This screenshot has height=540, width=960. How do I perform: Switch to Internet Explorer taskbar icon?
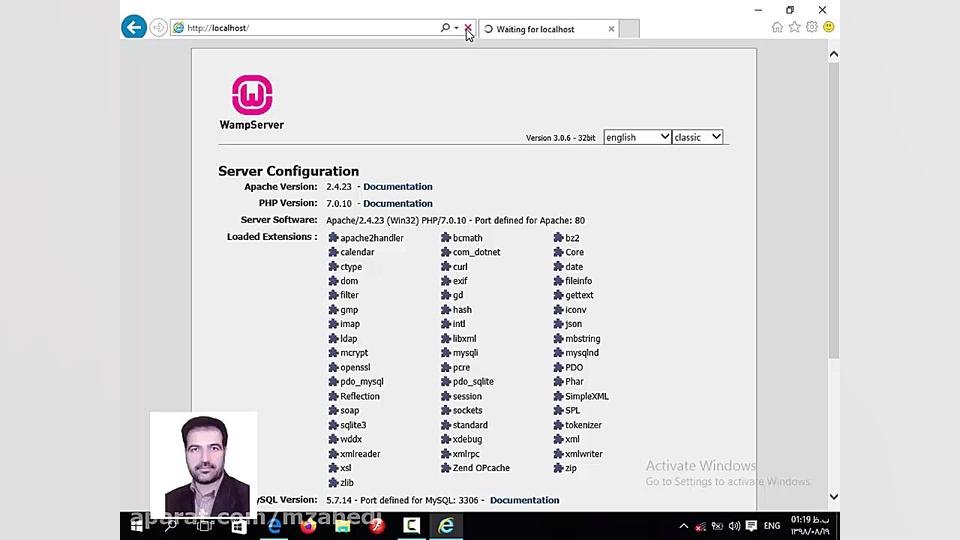(x=446, y=526)
